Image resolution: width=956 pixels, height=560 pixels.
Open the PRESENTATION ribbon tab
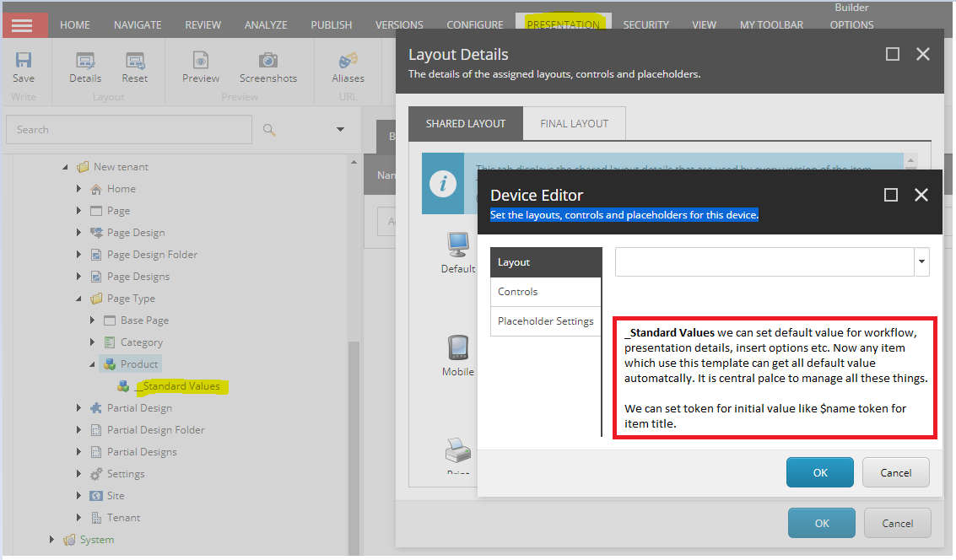[563, 24]
